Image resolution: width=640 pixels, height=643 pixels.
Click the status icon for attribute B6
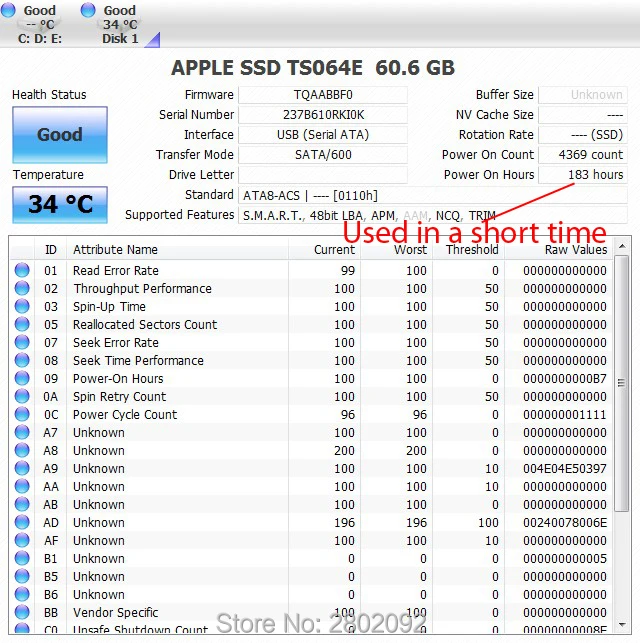(x=22, y=595)
